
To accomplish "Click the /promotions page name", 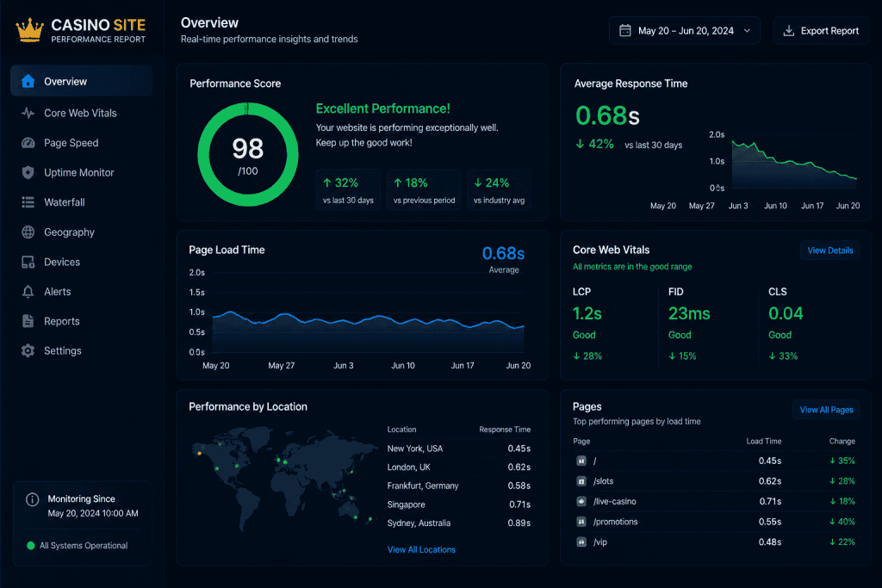I will pos(615,522).
